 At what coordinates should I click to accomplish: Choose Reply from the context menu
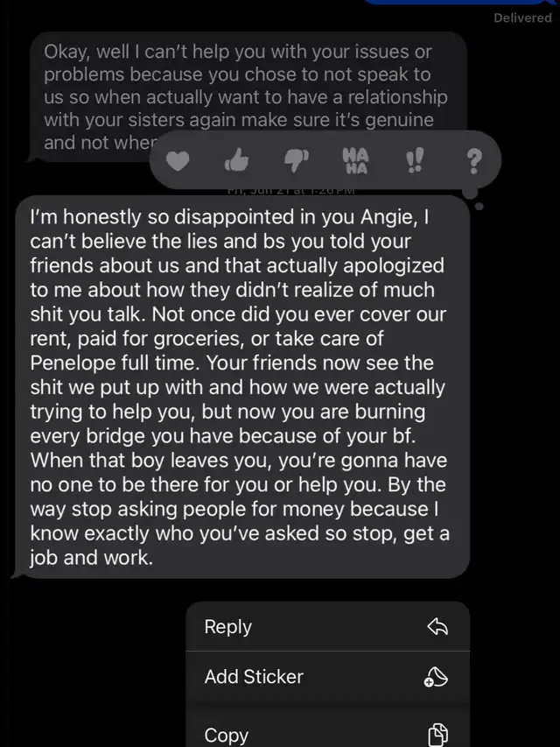[x=227, y=626]
